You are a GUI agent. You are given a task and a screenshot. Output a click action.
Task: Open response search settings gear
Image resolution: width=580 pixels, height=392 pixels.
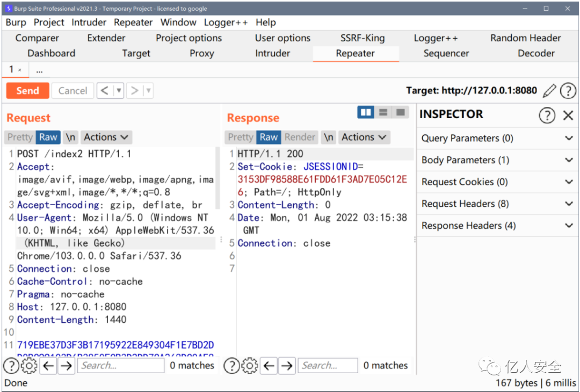pos(249,366)
